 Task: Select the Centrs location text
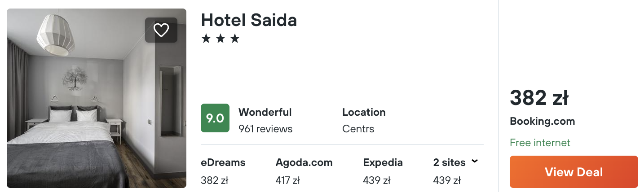(358, 129)
